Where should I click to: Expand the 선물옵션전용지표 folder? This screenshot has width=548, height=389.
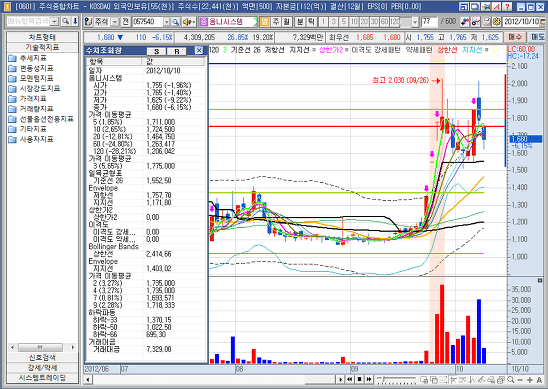pyautogui.click(x=41, y=119)
